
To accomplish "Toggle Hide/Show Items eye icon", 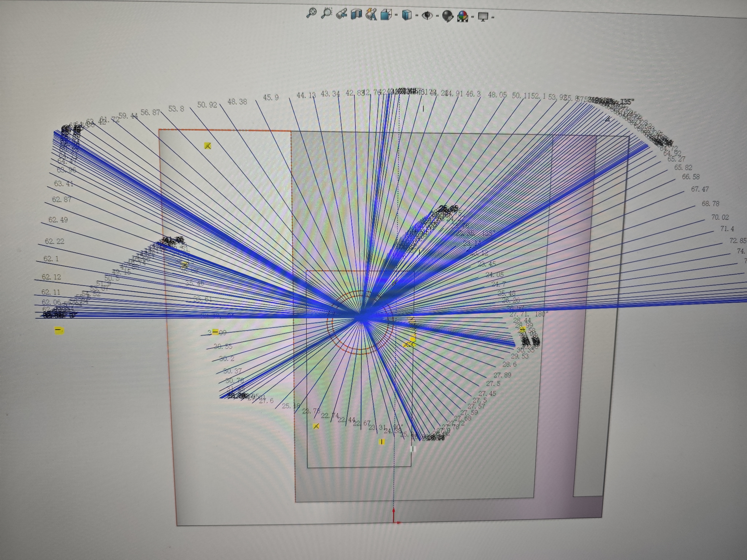I will click(x=427, y=15).
